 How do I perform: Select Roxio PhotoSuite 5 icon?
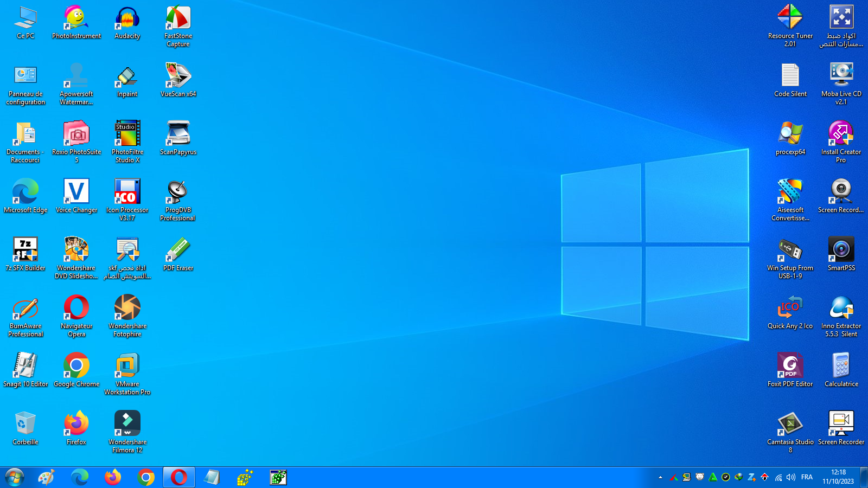76,143
